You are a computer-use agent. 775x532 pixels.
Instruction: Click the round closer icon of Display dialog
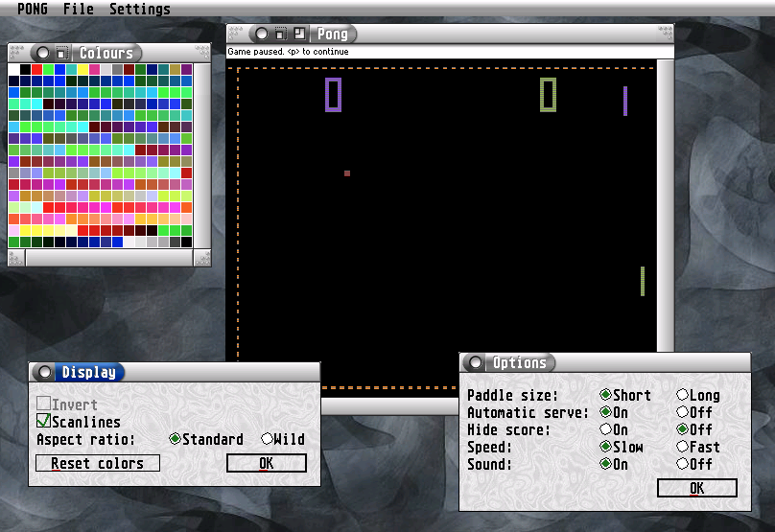tap(44, 372)
